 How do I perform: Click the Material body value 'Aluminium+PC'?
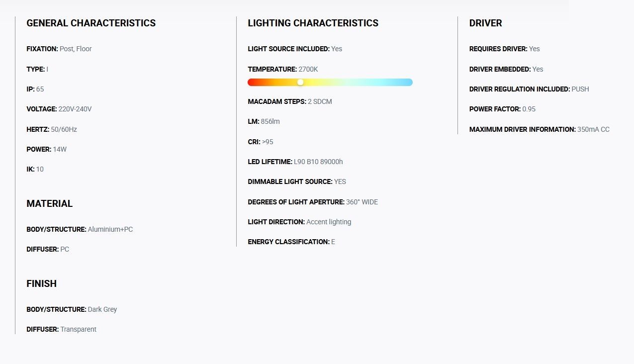point(110,229)
